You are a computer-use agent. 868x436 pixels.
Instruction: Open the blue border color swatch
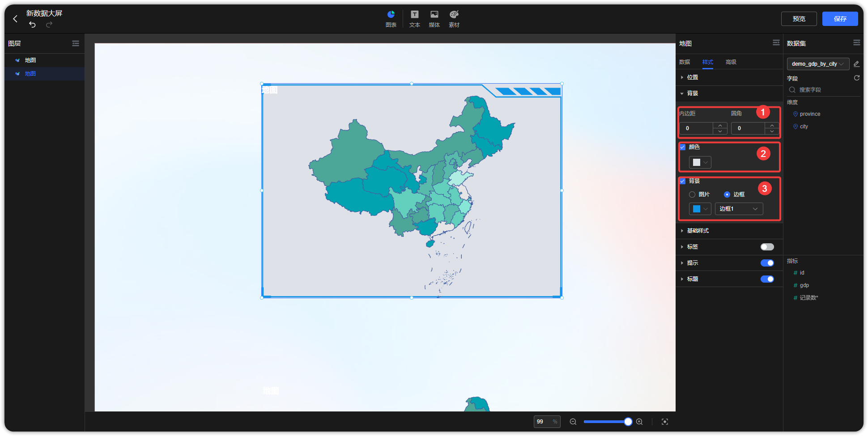click(700, 209)
